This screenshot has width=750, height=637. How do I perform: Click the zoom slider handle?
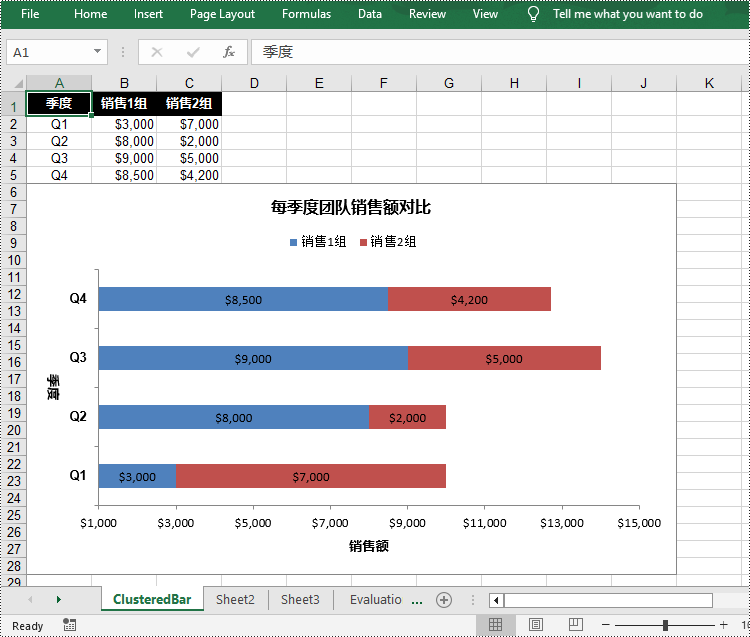click(x=665, y=625)
